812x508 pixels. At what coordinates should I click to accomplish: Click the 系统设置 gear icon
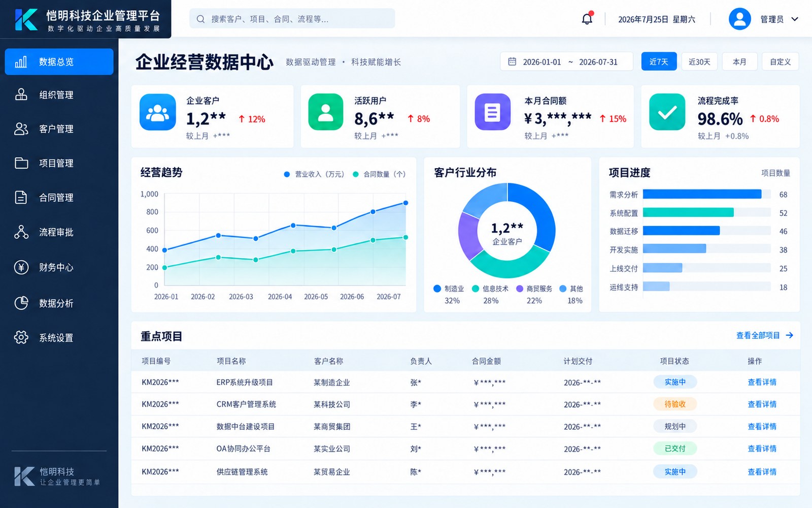[x=21, y=337]
